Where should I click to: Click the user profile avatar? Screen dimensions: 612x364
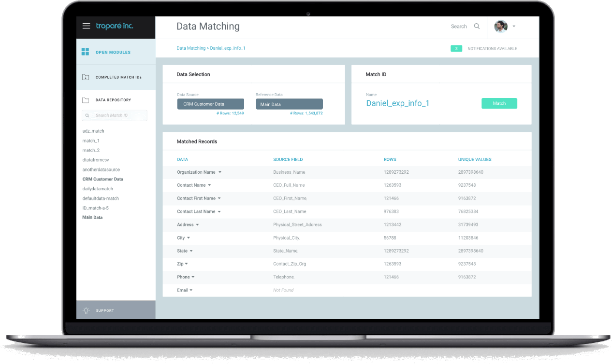pos(500,27)
